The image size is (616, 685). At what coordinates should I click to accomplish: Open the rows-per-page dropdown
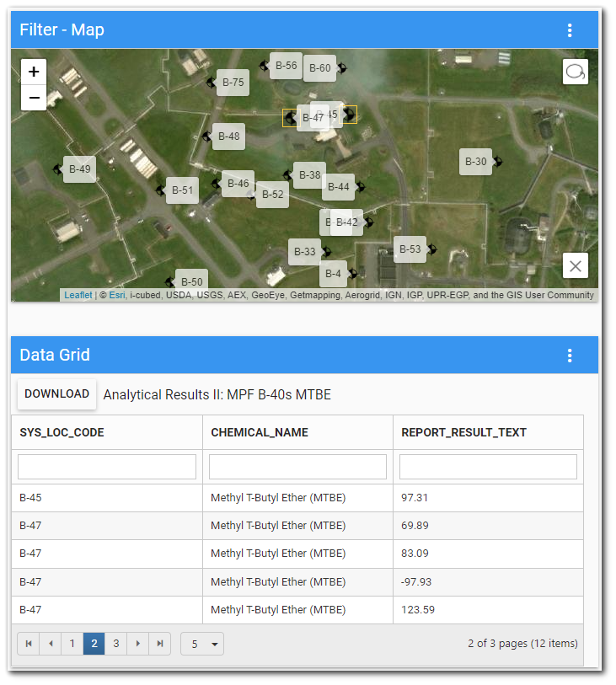tap(202, 644)
